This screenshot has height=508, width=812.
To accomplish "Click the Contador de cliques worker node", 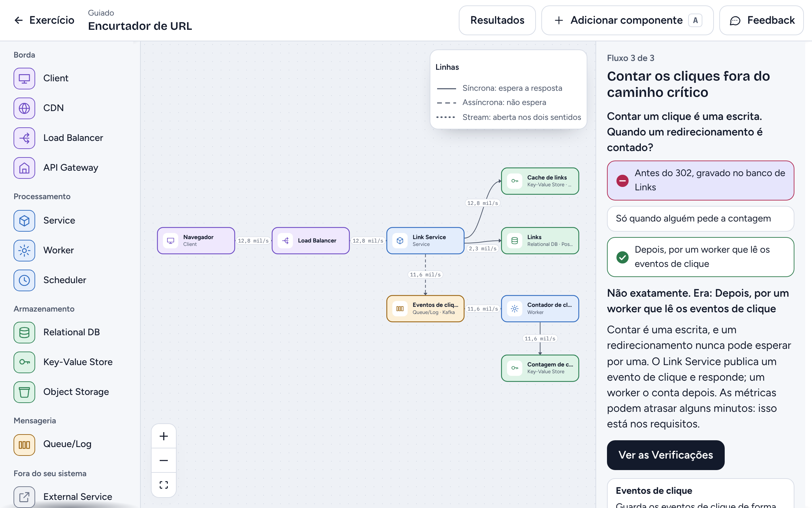I will [540, 308].
